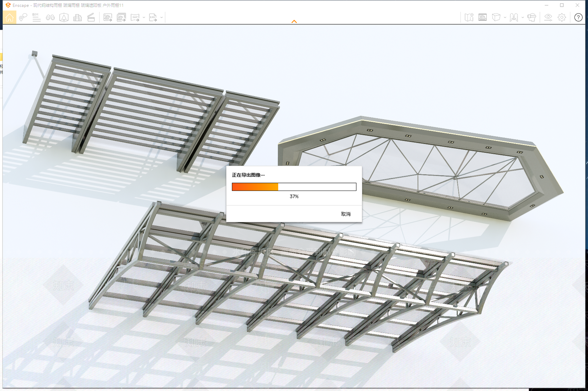Screen dimensions: 588x391
Task: Click the Home icon in Enscape toolbar
Action: tap(9, 17)
